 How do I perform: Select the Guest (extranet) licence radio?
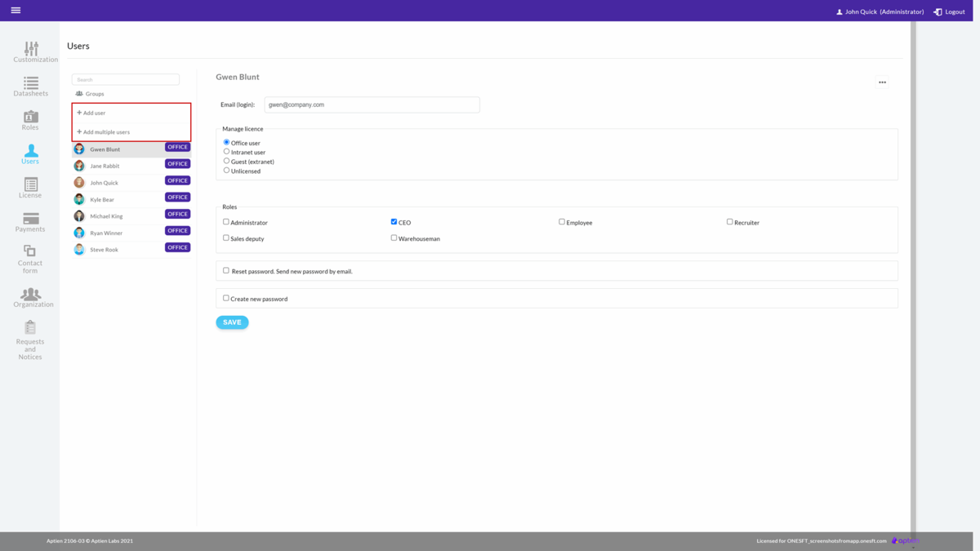(x=226, y=161)
